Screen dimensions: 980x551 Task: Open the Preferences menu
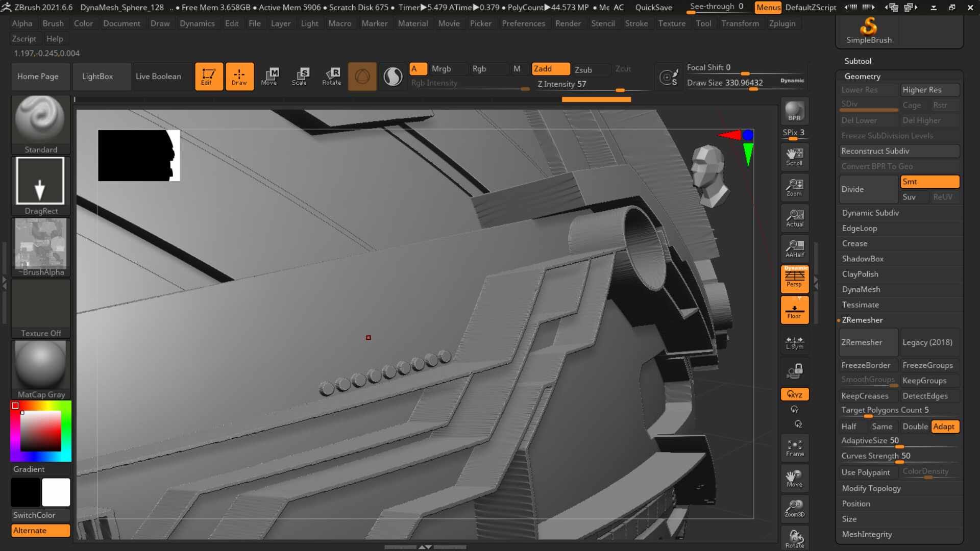pos(523,23)
